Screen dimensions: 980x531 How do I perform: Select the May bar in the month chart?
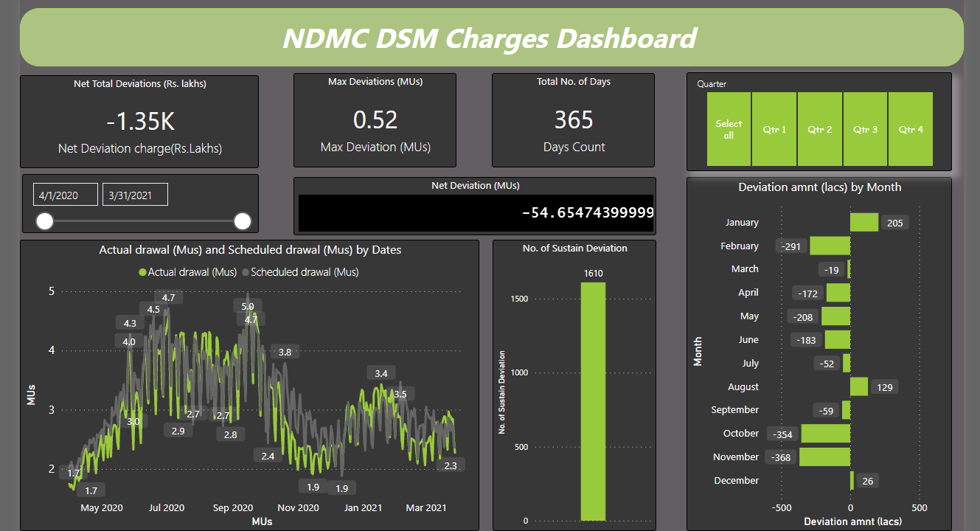click(x=835, y=316)
